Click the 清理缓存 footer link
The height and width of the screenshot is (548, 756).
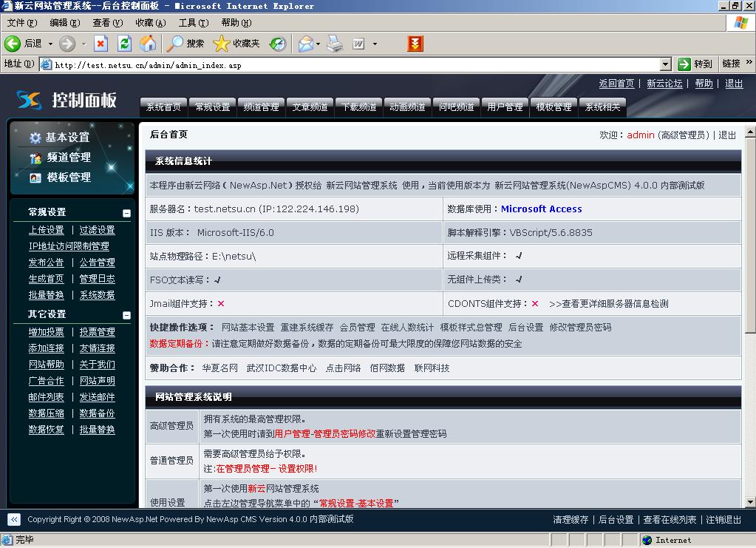pyautogui.click(x=571, y=520)
